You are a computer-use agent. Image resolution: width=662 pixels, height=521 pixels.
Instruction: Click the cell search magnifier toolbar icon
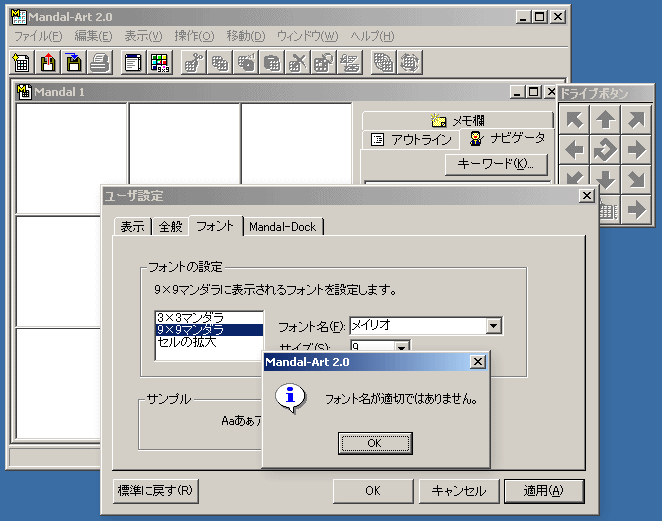[x=324, y=63]
